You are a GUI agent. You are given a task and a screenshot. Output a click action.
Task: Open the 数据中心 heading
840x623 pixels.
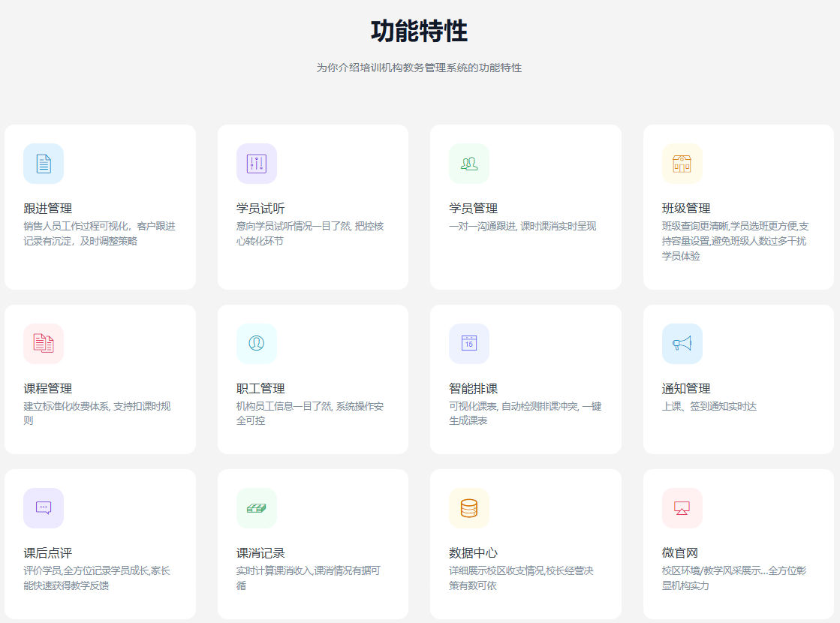click(473, 553)
